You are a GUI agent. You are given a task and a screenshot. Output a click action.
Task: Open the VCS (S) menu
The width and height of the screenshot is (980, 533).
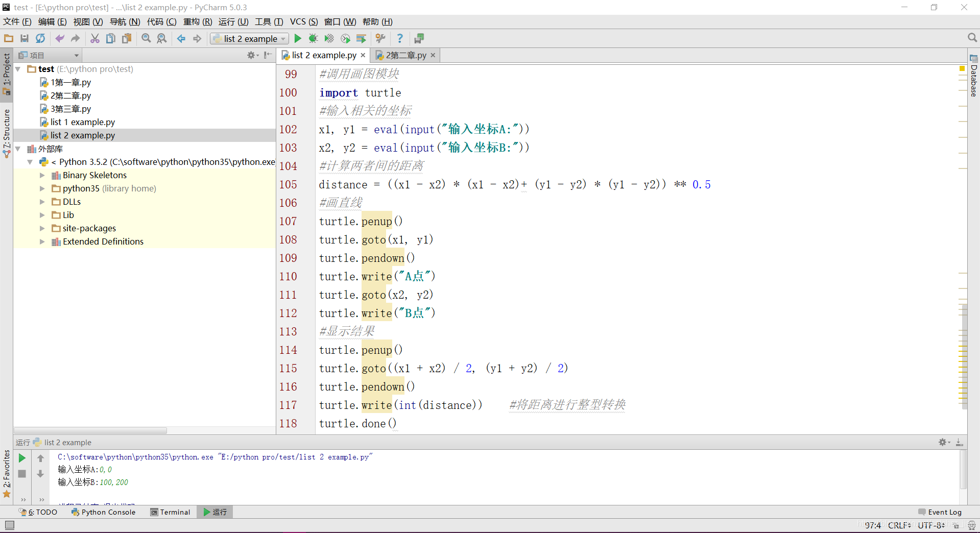click(x=304, y=21)
